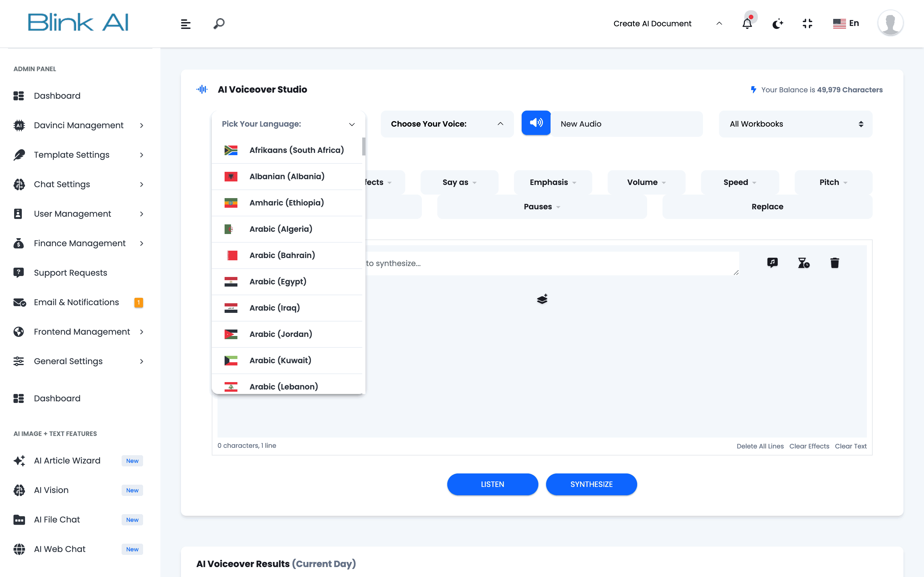Expand the Choose Your Voice dropdown
924x577 pixels.
(447, 124)
